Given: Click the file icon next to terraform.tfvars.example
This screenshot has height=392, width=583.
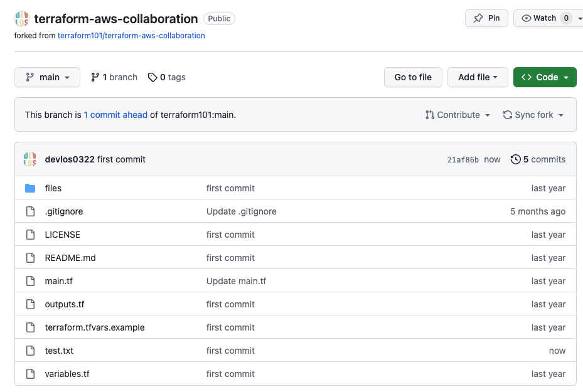Looking at the screenshot, I should [x=30, y=327].
